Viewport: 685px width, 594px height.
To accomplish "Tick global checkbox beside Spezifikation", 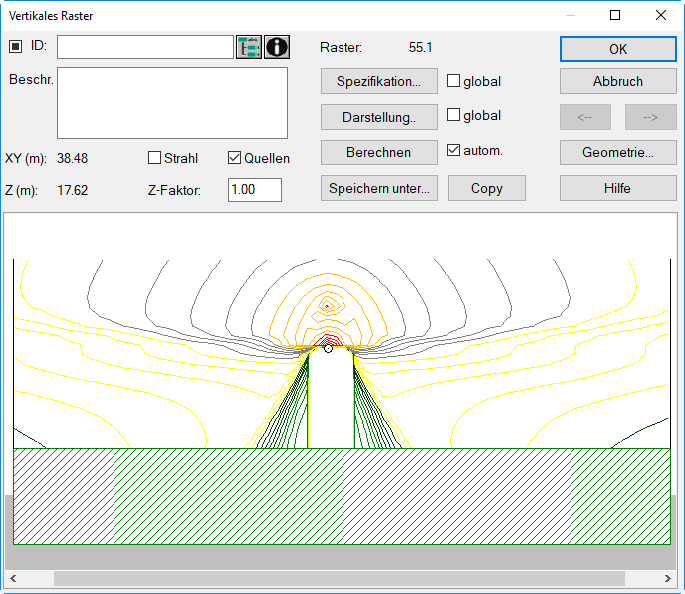I will pos(453,81).
